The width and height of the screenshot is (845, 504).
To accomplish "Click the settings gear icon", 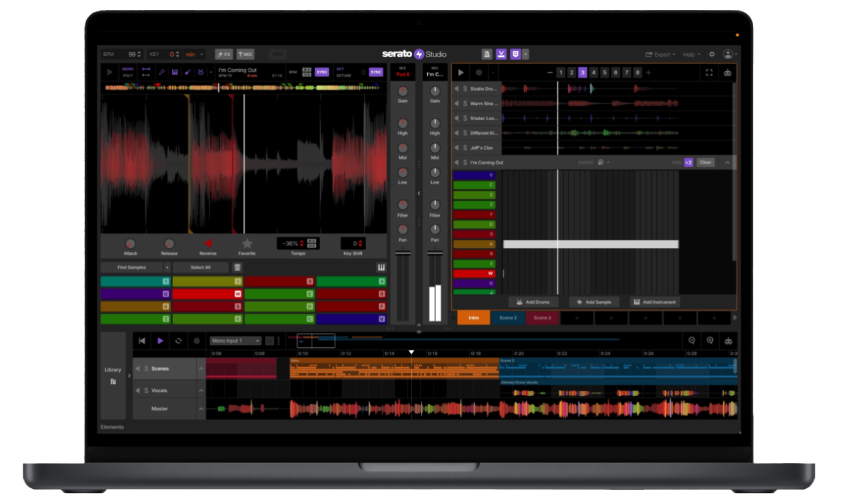I will (712, 55).
